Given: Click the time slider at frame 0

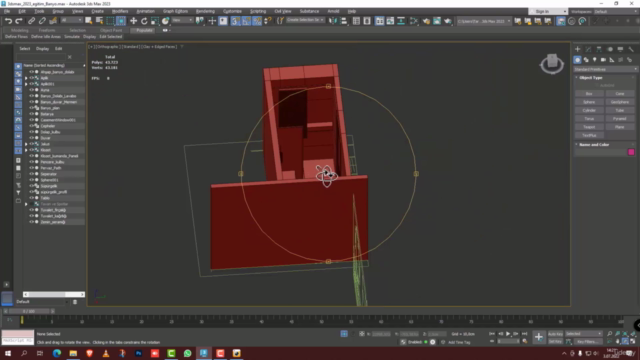Looking at the screenshot, I should 29,311.
